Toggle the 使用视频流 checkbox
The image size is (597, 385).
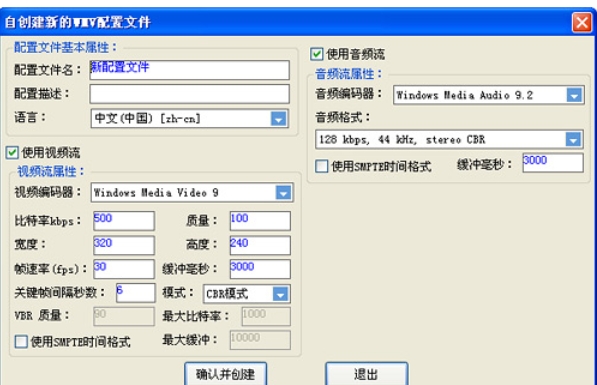coord(12,153)
